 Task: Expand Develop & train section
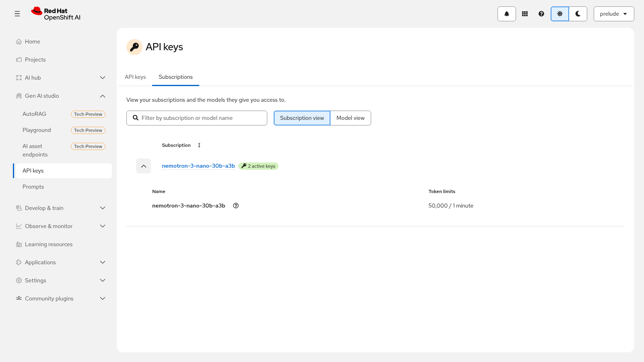(x=62, y=208)
